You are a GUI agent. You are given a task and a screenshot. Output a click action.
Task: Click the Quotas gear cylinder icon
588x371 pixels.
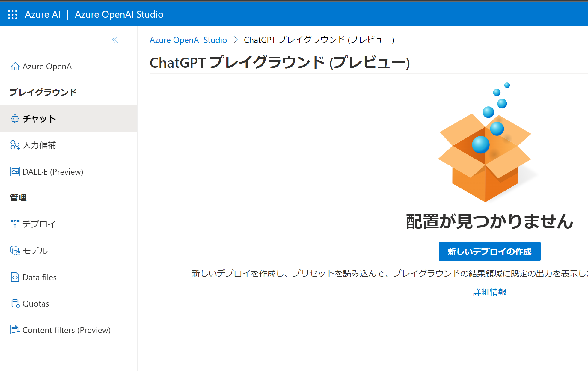(x=15, y=304)
